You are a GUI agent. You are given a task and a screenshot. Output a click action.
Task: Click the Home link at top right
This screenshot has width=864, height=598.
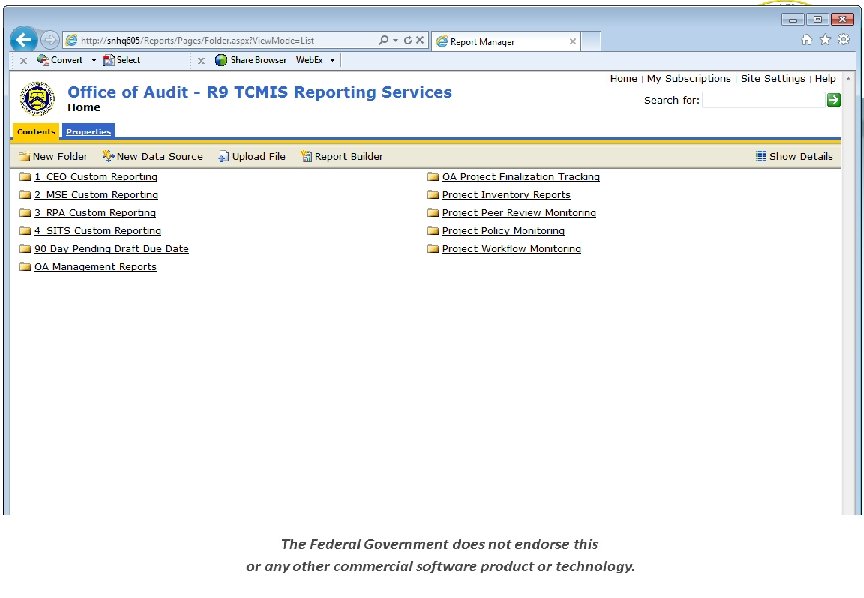623,78
